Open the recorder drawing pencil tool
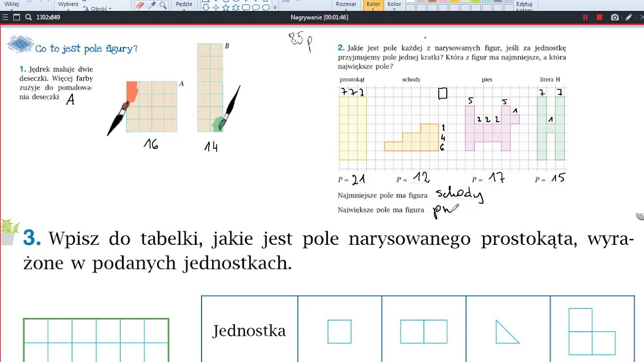 click(628, 17)
